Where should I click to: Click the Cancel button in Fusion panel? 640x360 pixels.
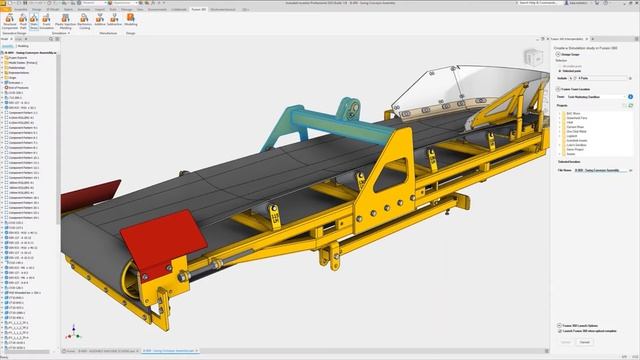pos(584,342)
